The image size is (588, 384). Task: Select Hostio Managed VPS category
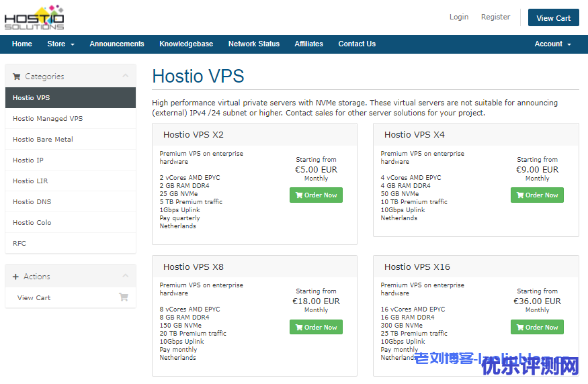[48, 119]
